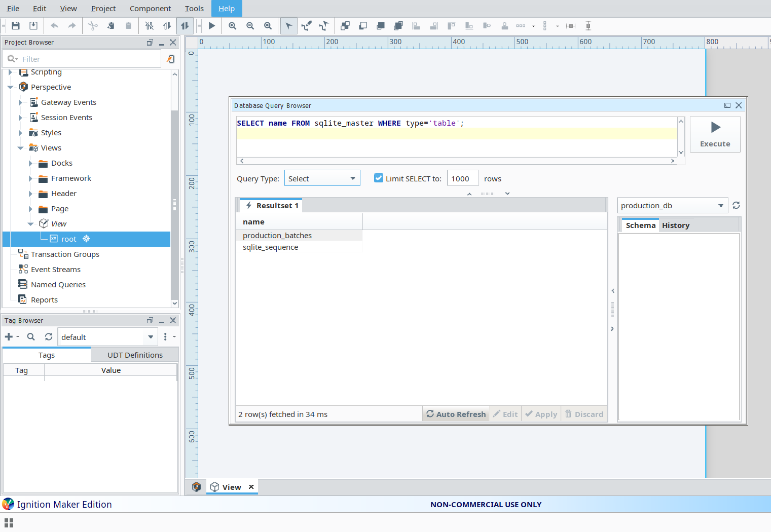Click the Apply button under the results
Screen dimensions: 771x532
pos(541,414)
